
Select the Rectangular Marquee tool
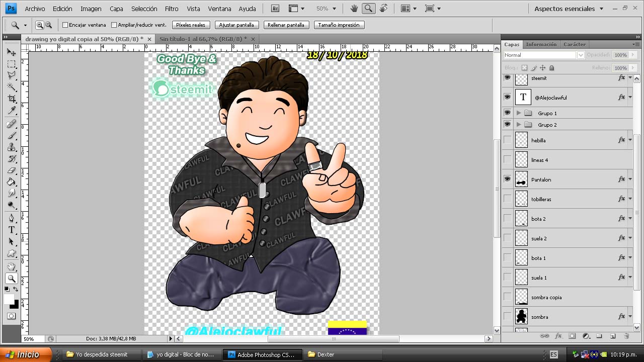click(x=12, y=64)
